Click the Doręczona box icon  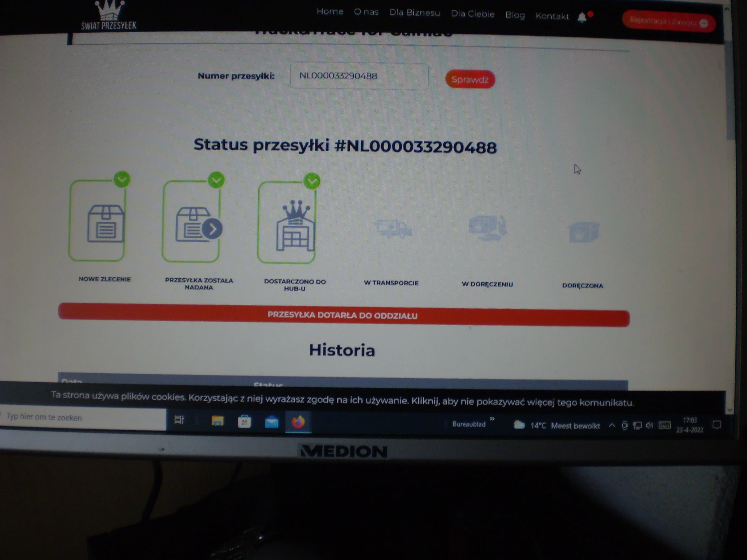coord(583,231)
